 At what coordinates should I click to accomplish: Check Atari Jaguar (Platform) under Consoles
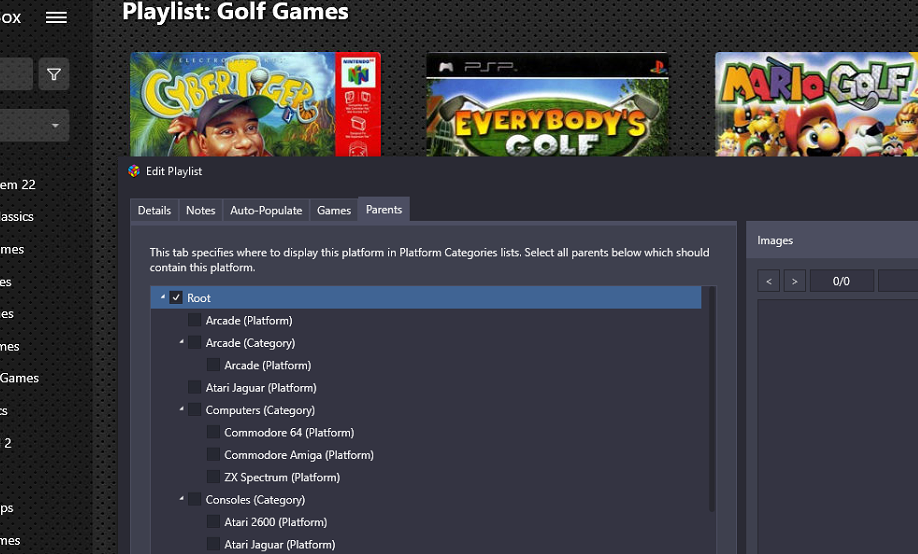tap(213, 544)
